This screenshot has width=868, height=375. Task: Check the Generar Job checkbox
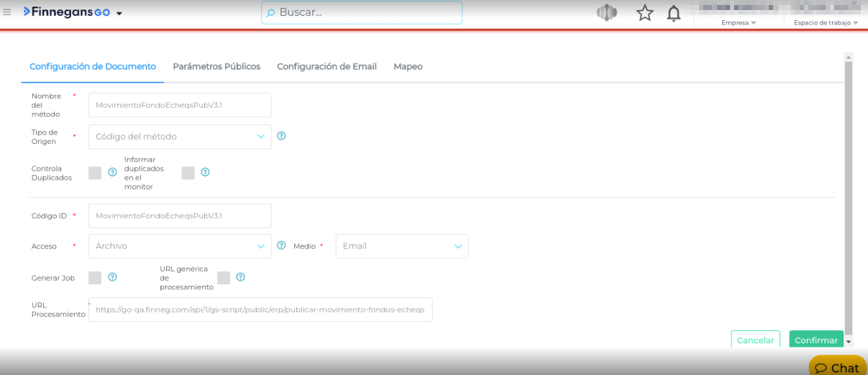pos(95,278)
